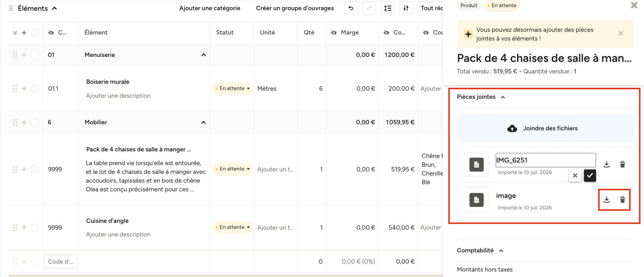644x277 pixels.
Task: Click the Statut column header
Action: (225, 33)
